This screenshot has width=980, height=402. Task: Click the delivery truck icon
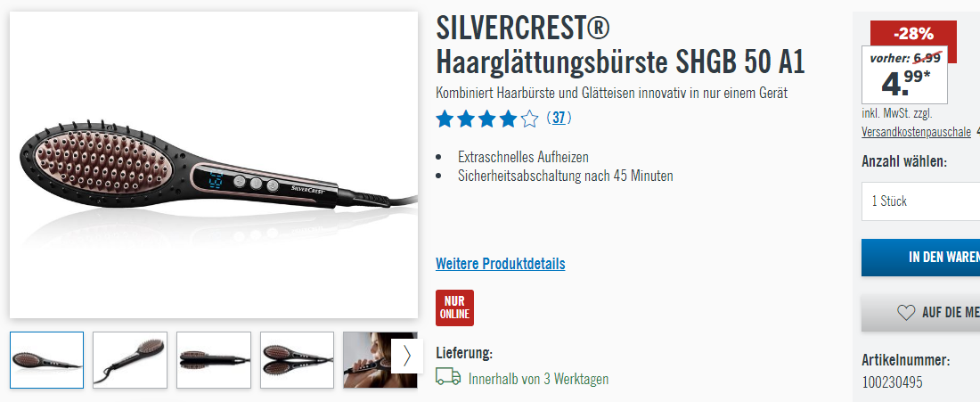click(x=448, y=377)
